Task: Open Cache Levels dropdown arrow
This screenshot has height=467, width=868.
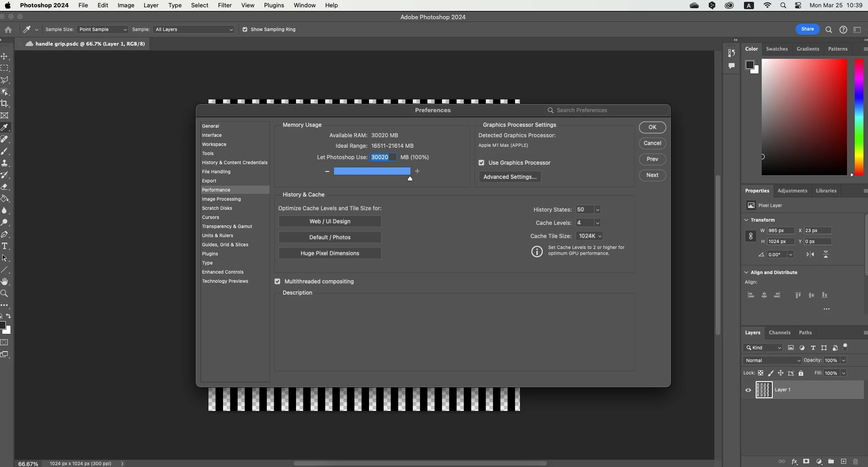Action: (598, 223)
